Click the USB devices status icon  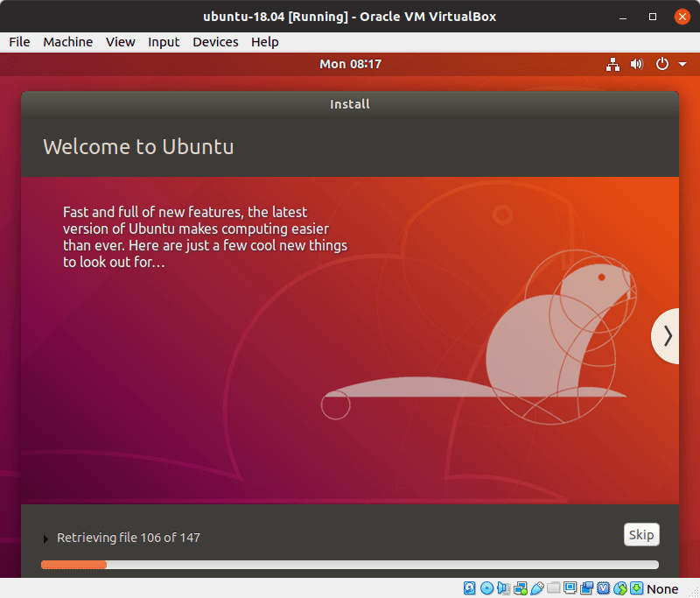(537, 588)
